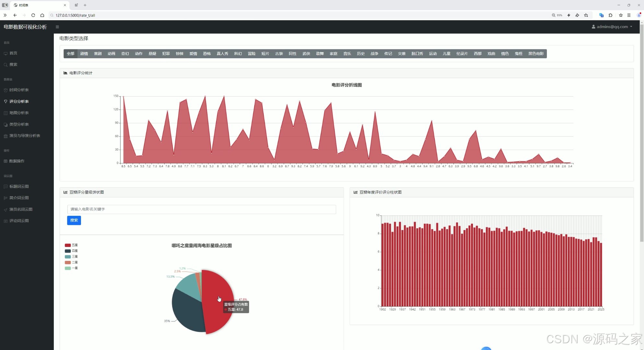Click the 演员名词云图 paper-plane icon
The width and height of the screenshot is (644, 350).
tap(6, 209)
